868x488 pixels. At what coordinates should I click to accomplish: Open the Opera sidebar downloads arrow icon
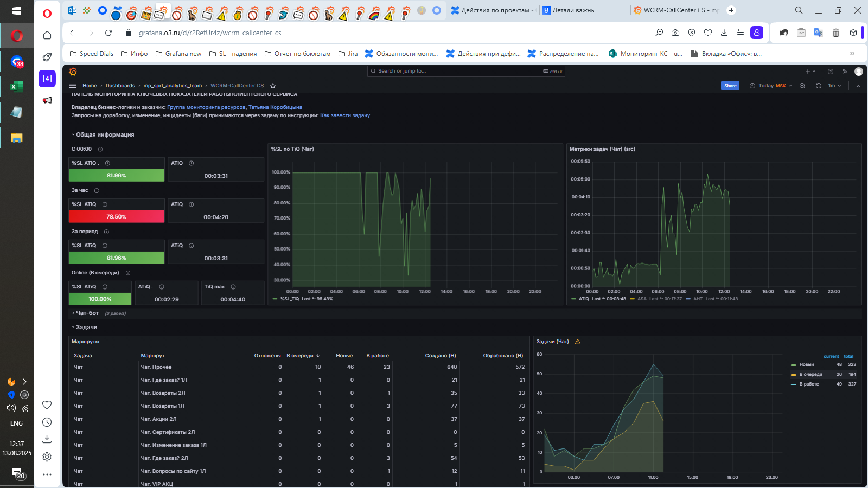tap(47, 439)
